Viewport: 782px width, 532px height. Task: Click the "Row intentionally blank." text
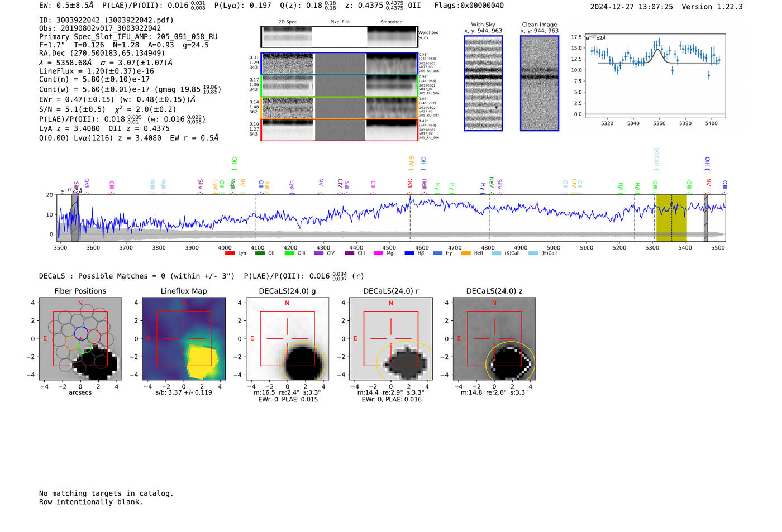point(91,502)
